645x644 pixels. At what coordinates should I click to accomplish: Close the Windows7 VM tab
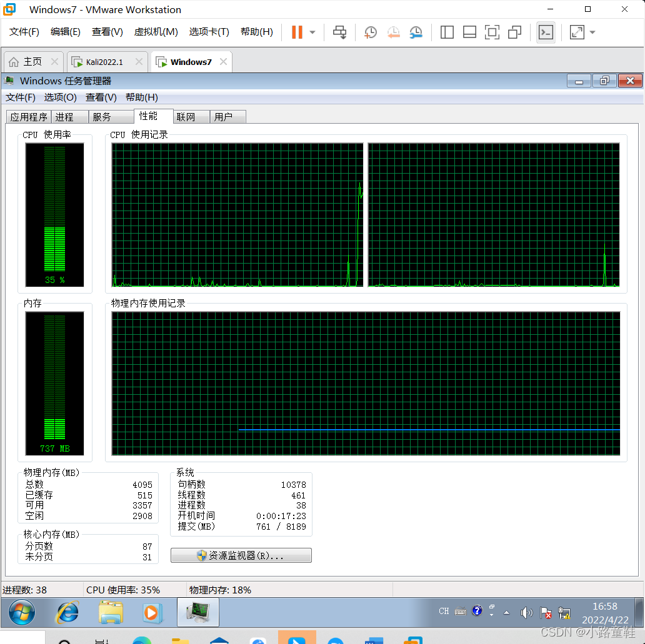[223, 62]
